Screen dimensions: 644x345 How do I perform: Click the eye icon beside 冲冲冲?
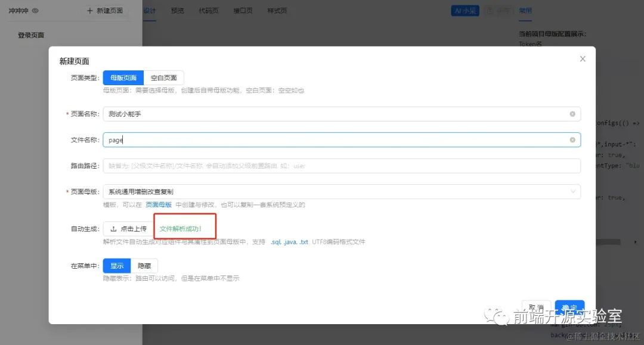coord(36,10)
